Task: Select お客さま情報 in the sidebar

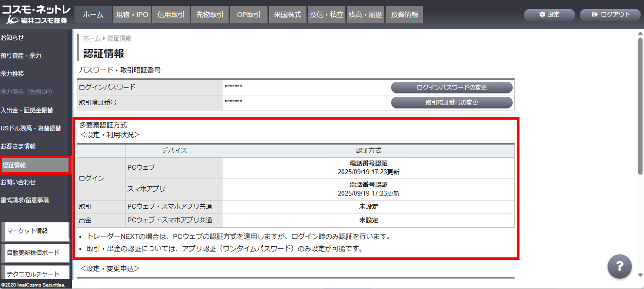Action: (18, 146)
